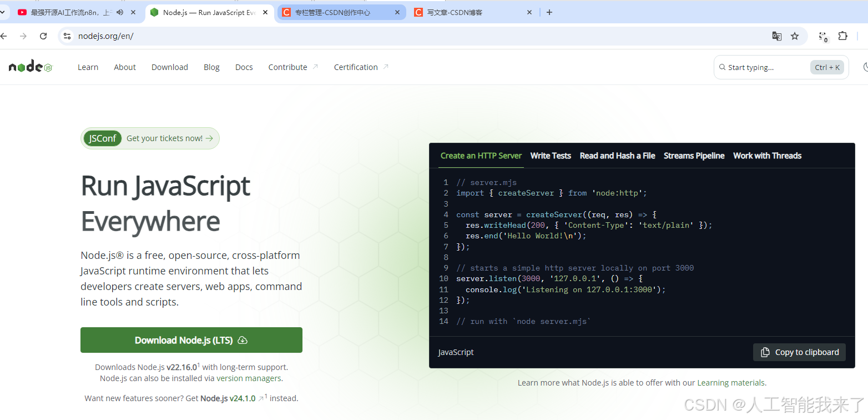Viewport: 868px width, 420px height.
Task: Click the JavaScript language label
Action: coord(456,352)
